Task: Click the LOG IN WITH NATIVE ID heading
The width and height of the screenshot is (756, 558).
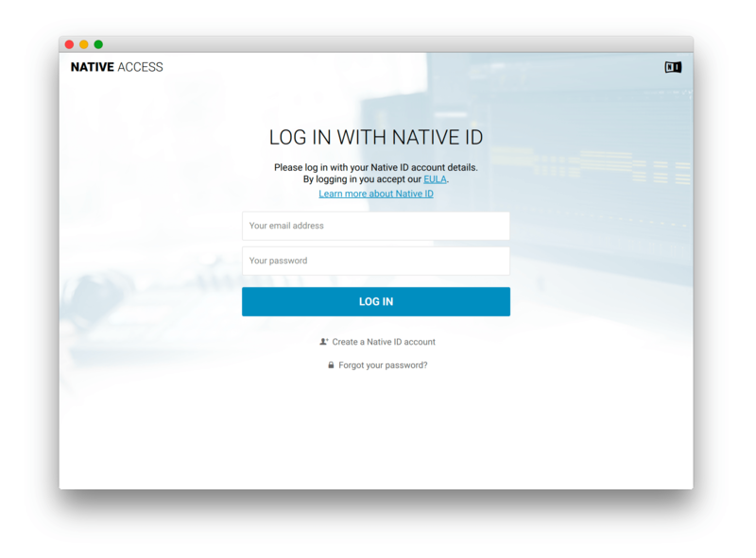Action: (x=376, y=137)
